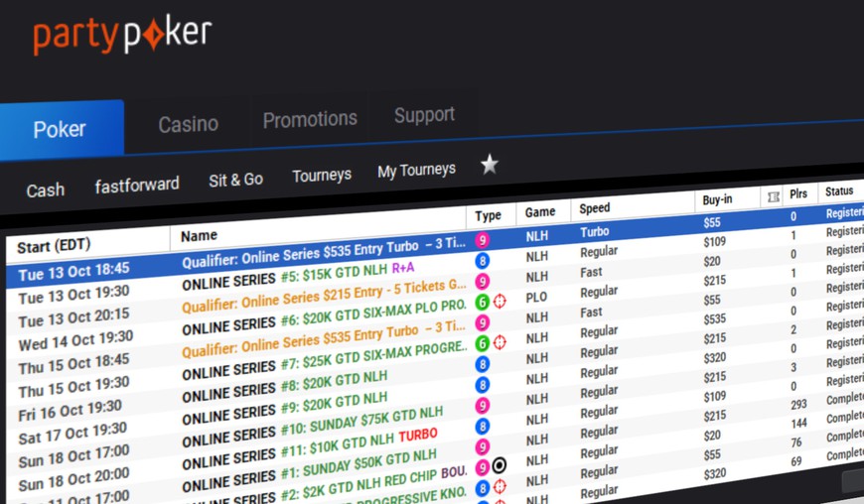
Task: Click the blue 8 icon for Online Series #11
Action: coord(482,426)
